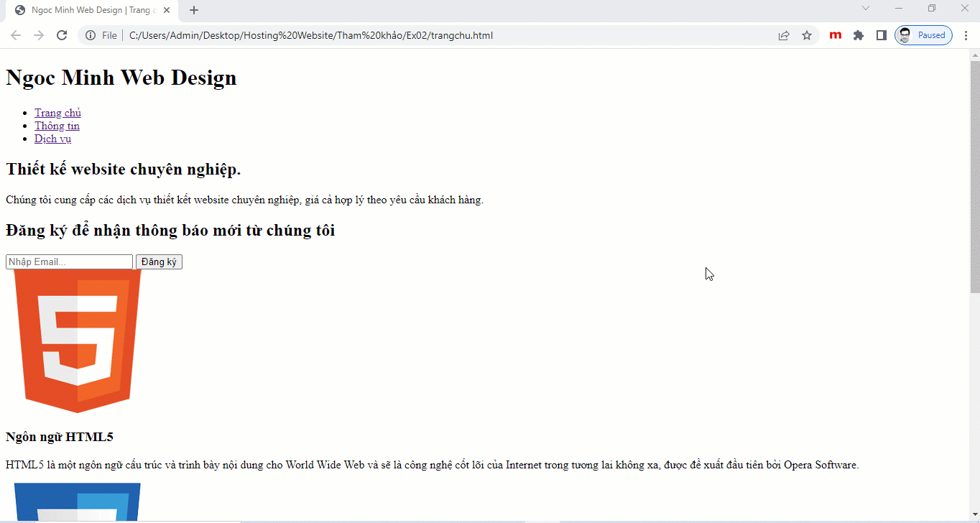Click the 'Thiết kế website chuyên nghiệp.' heading

pos(124,170)
